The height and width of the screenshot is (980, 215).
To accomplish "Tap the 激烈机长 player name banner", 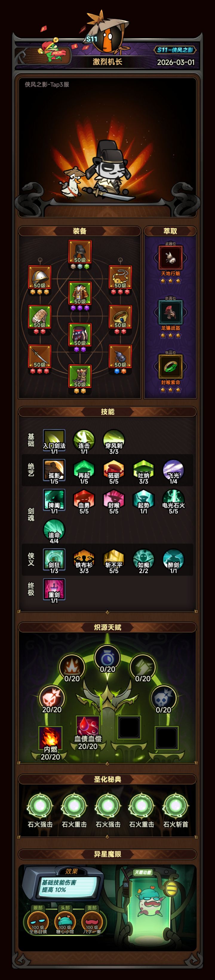I will click(x=108, y=62).
